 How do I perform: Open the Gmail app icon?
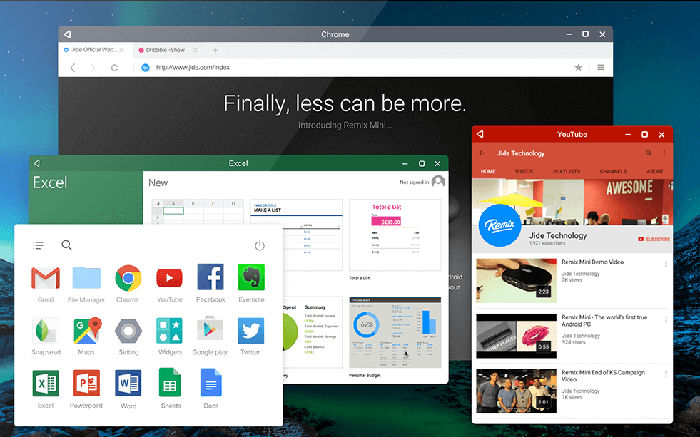click(46, 278)
